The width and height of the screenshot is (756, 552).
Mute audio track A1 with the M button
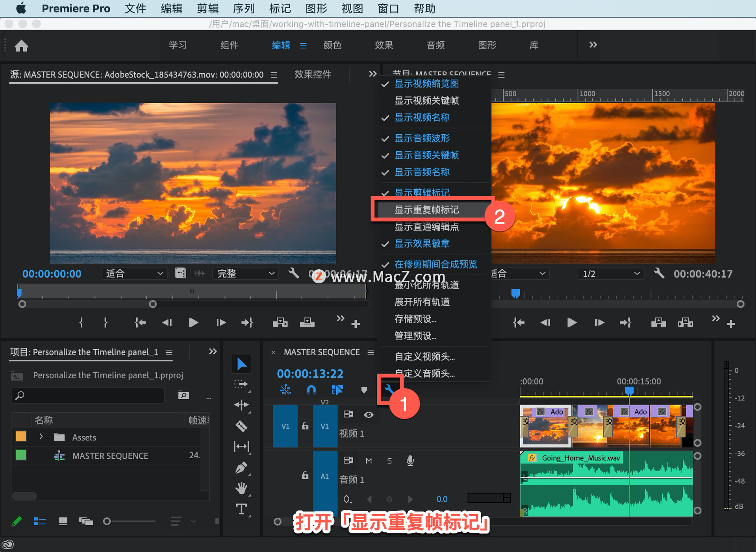coord(369,461)
